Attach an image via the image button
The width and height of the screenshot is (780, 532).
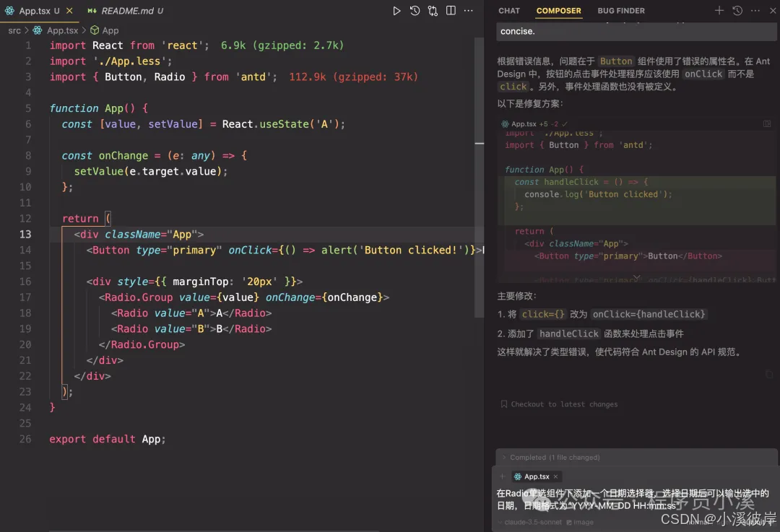(579, 522)
